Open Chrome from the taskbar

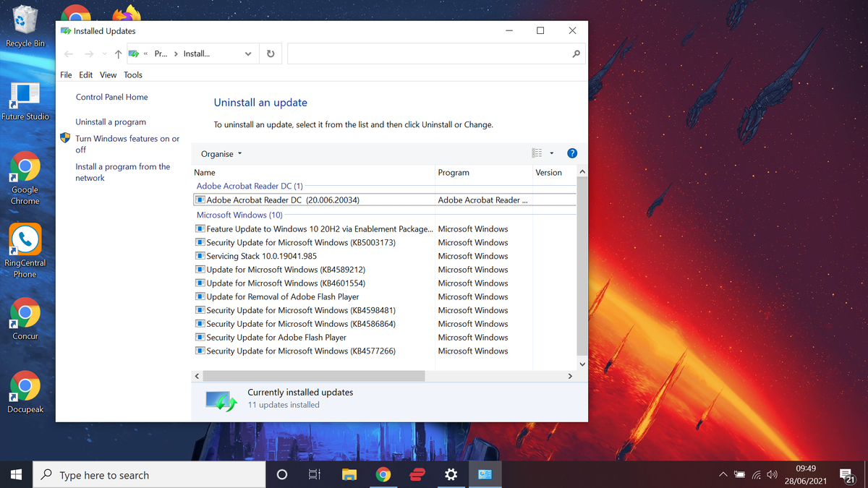point(383,474)
